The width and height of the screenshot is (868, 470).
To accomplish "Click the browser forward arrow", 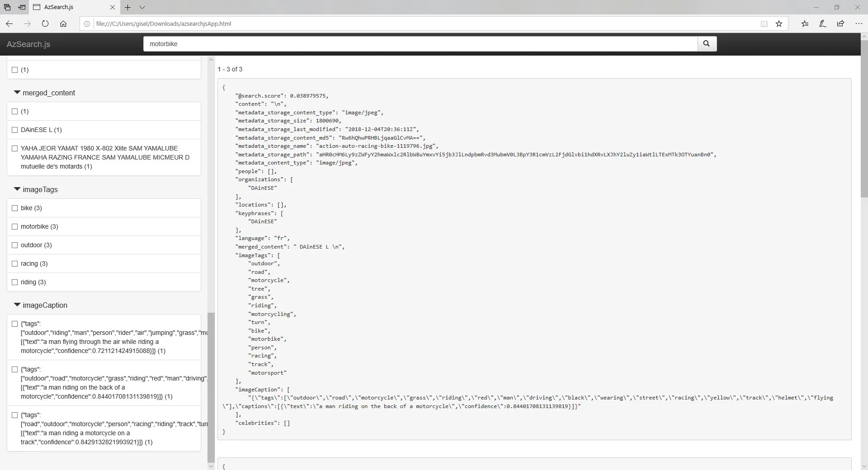I will pos(27,24).
